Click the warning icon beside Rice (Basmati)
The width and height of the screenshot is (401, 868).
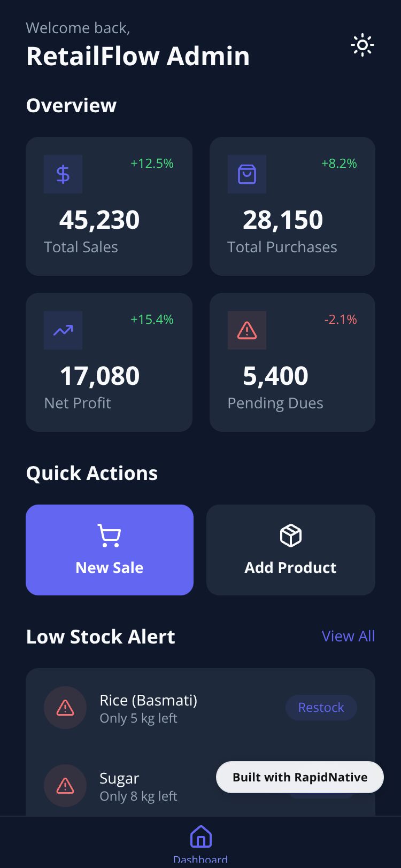pos(65,708)
